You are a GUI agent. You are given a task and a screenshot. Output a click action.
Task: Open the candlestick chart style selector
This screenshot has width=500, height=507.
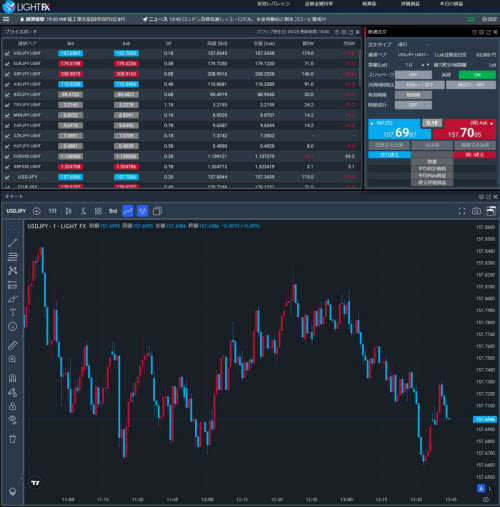pos(68,211)
